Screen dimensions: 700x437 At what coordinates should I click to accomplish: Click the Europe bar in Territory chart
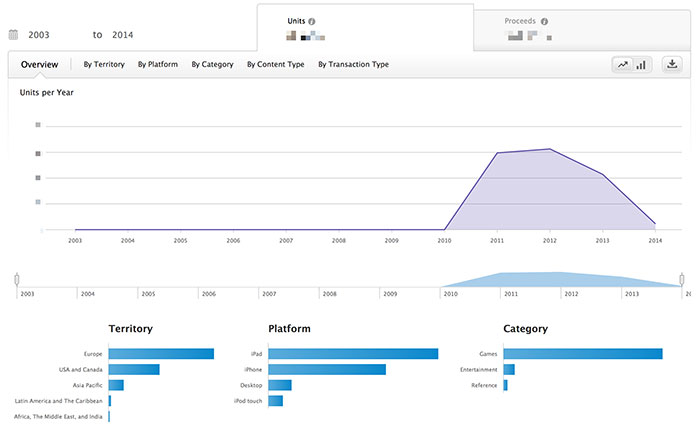[161, 354]
